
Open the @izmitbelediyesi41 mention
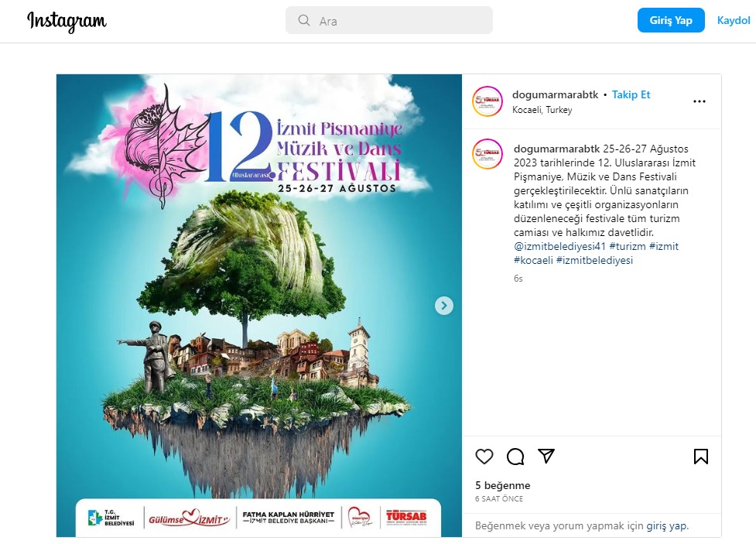(x=559, y=246)
